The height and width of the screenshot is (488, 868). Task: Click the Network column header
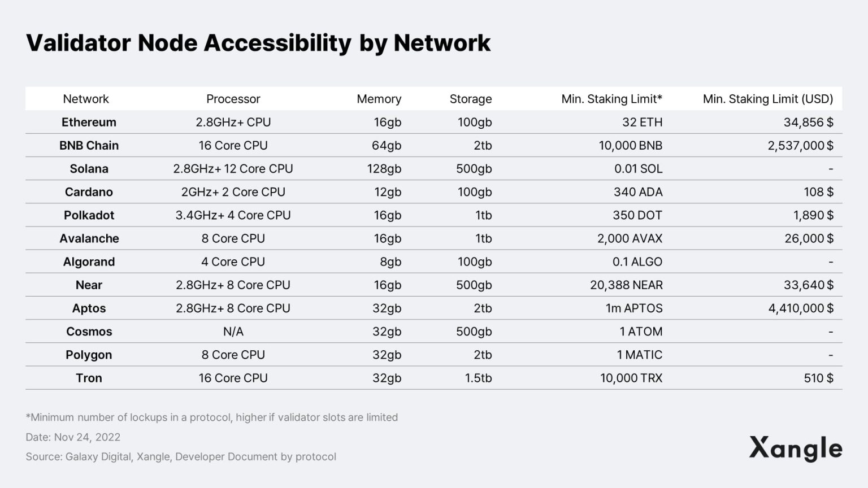pos(86,99)
